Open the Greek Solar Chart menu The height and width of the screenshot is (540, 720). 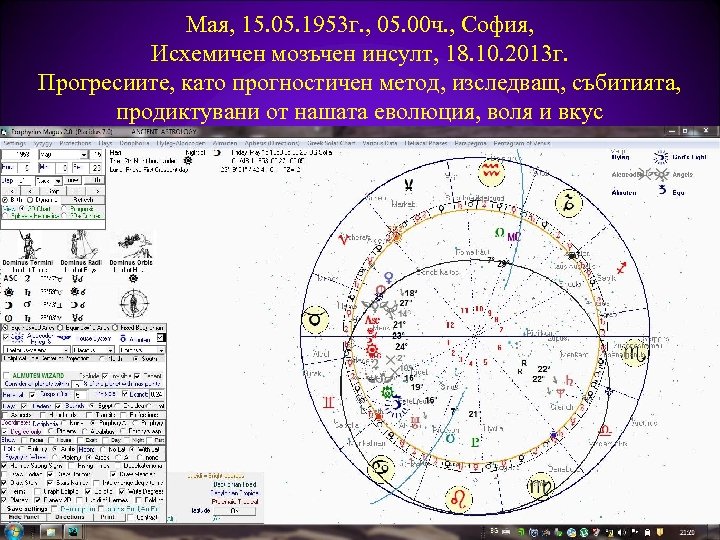(331, 143)
